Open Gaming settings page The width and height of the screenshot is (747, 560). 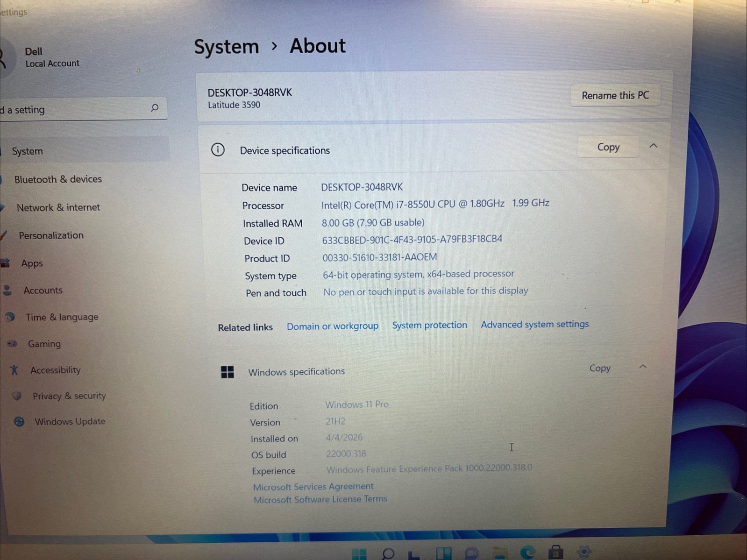click(44, 344)
